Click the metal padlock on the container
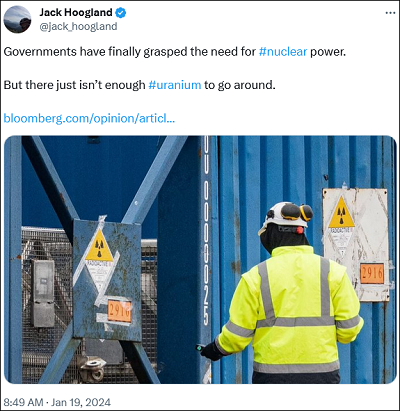This screenshot has height=411, width=400. tap(92, 368)
